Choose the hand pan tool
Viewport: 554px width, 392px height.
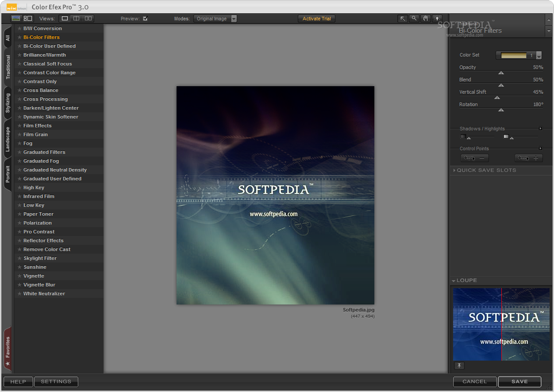426,19
